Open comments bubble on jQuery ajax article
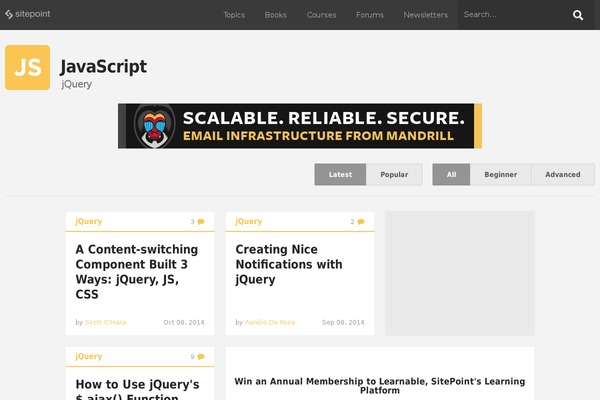600x400 pixels. (x=201, y=357)
